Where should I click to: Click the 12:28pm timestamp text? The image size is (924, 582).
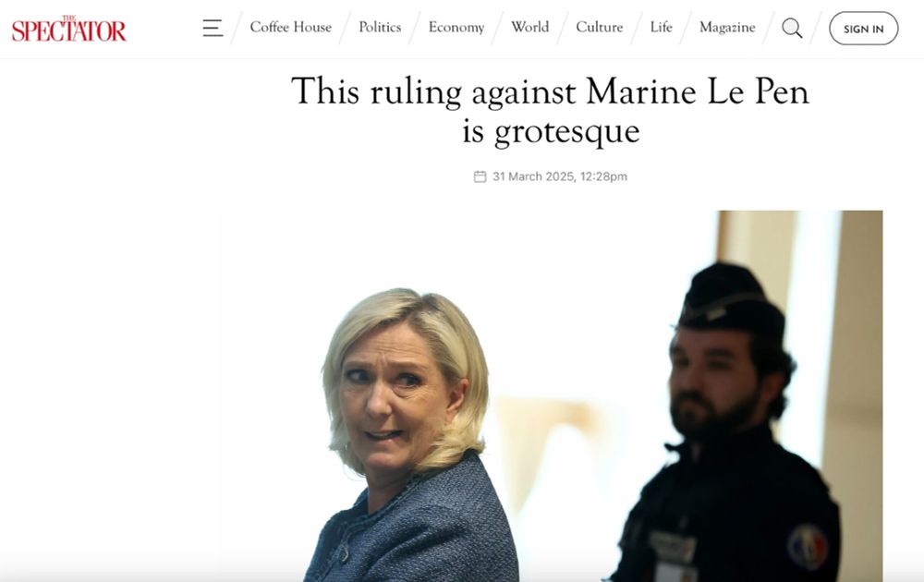pyautogui.click(x=603, y=176)
